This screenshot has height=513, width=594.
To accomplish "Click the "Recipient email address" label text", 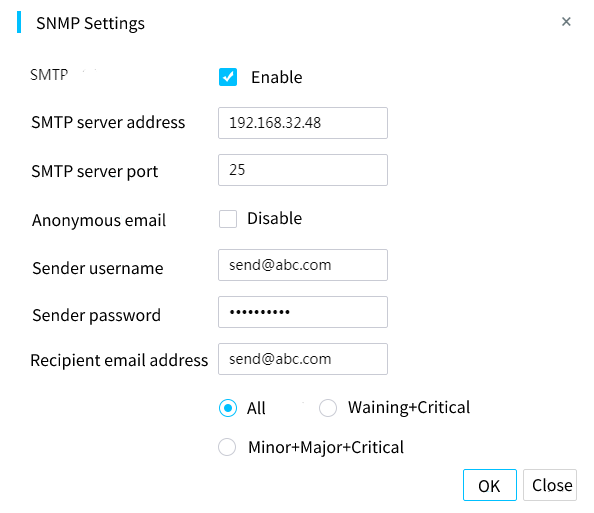I will pyautogui.click(x=119, y=360).
